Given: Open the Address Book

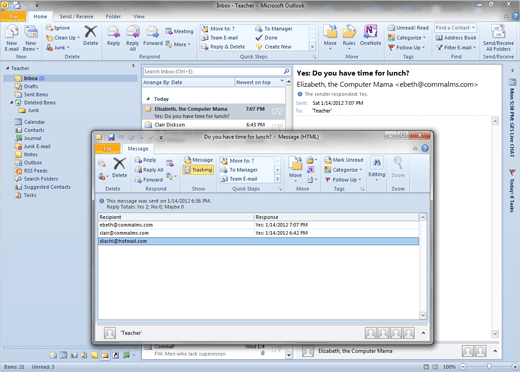Looking at the screenshot, I should 456,38.
